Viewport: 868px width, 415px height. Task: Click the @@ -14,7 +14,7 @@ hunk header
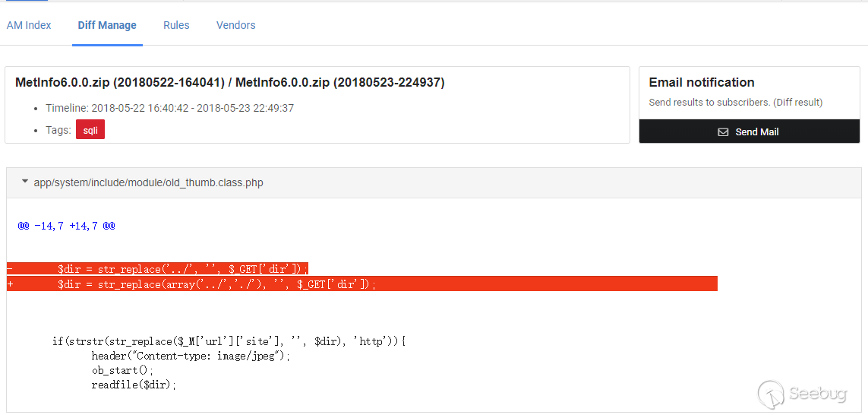(x=66, y=226)
